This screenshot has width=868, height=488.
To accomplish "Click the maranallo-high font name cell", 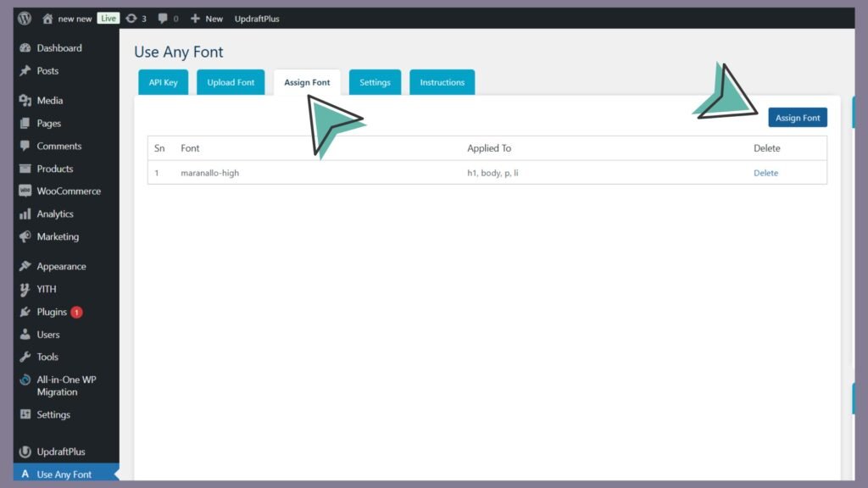I will tap(210, 173).
